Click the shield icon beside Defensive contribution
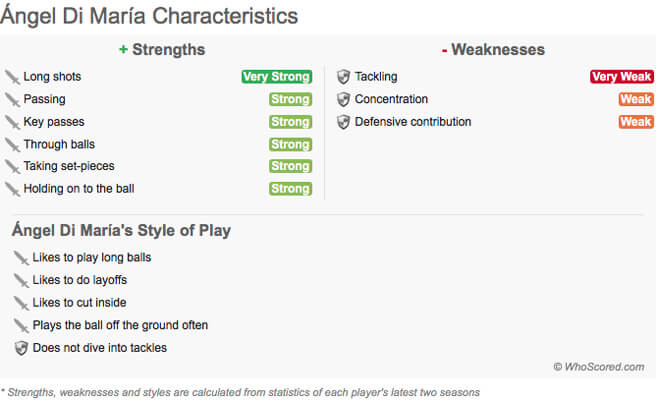 tap(343, 122)
